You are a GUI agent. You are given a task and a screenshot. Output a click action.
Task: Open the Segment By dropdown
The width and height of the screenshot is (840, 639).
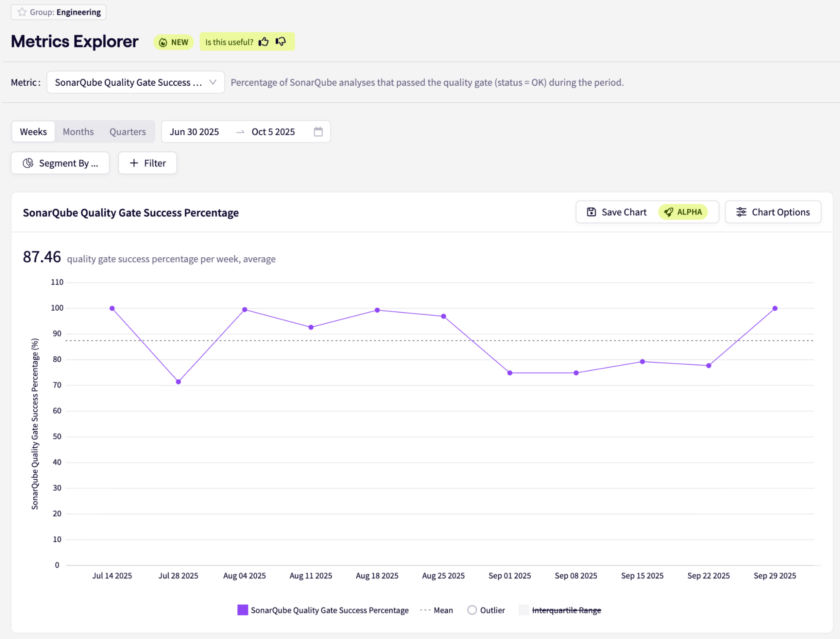tap(60, 163)
